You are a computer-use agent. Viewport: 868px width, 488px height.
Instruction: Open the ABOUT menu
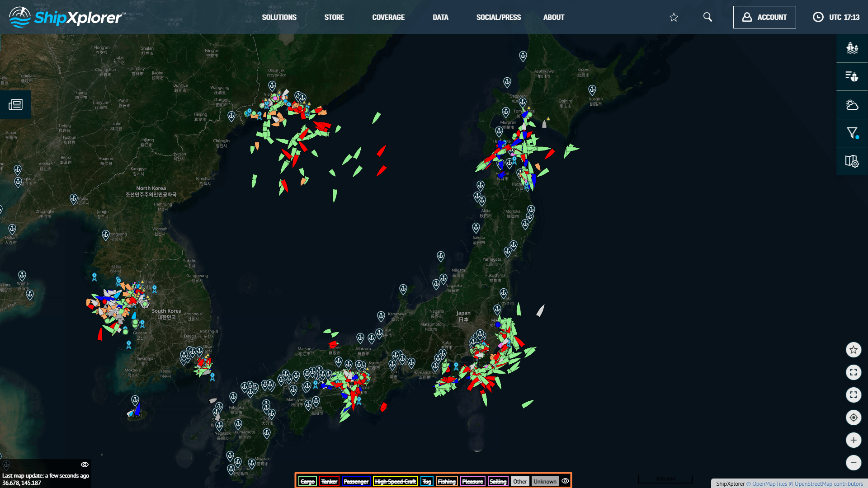pyautogui.click(x=554, y=17)
